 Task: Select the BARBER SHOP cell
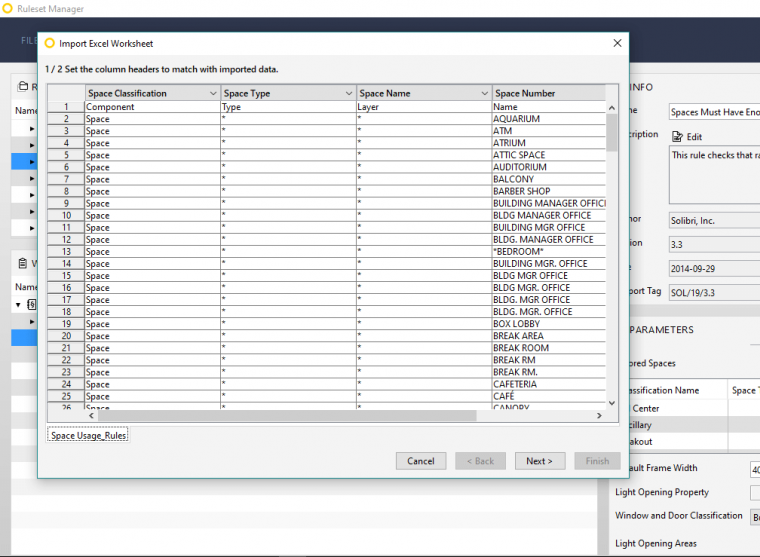point(549,191)
